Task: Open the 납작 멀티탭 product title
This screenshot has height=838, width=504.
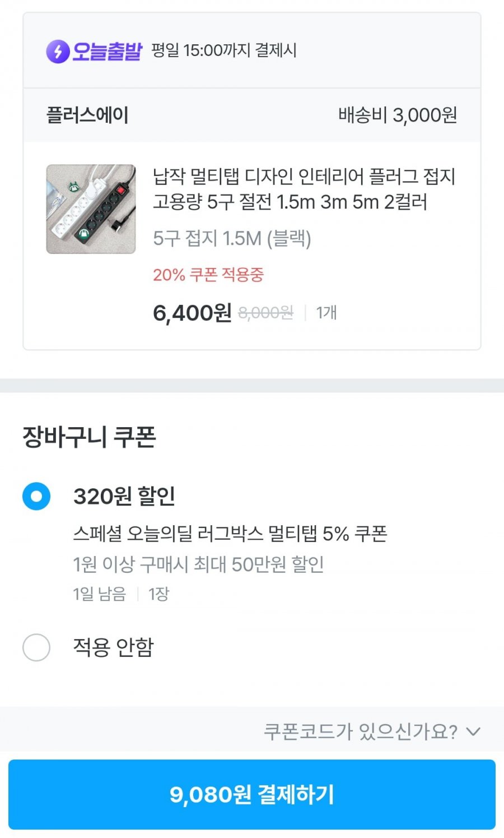Action: coord(304,188)
